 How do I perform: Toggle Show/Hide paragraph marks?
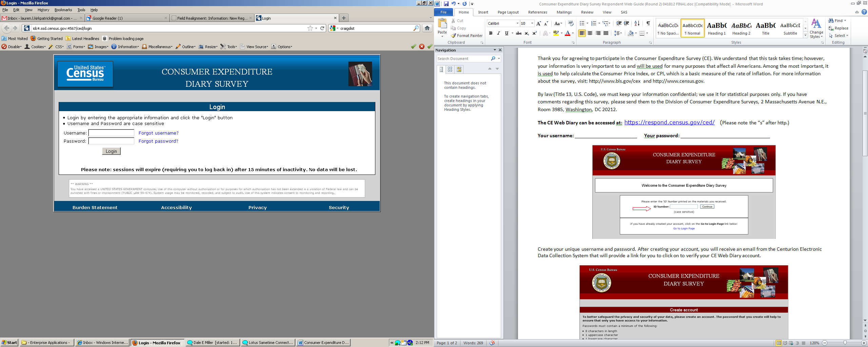[x=648, y=23]
